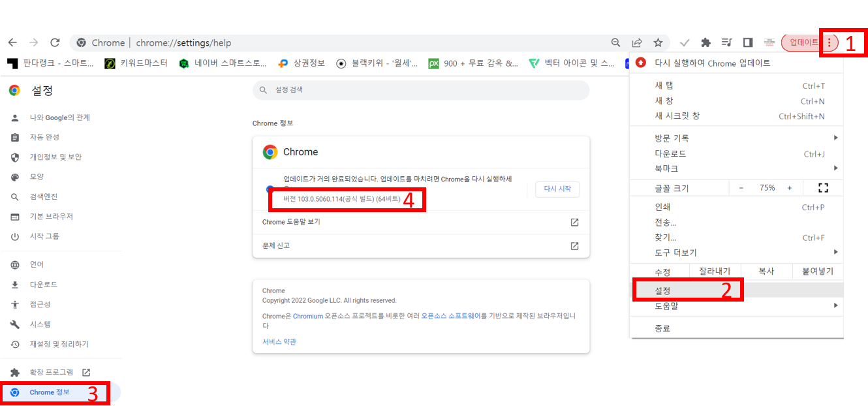Click the browser forward arrow
This screenshot has height=406, width=868.
(x=34, y=42)
